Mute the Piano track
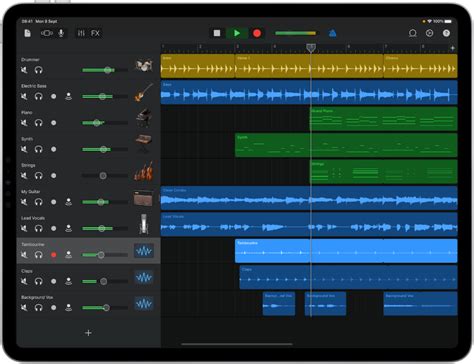The width and height of the screenshot is (474, 364). coord(24,123)
